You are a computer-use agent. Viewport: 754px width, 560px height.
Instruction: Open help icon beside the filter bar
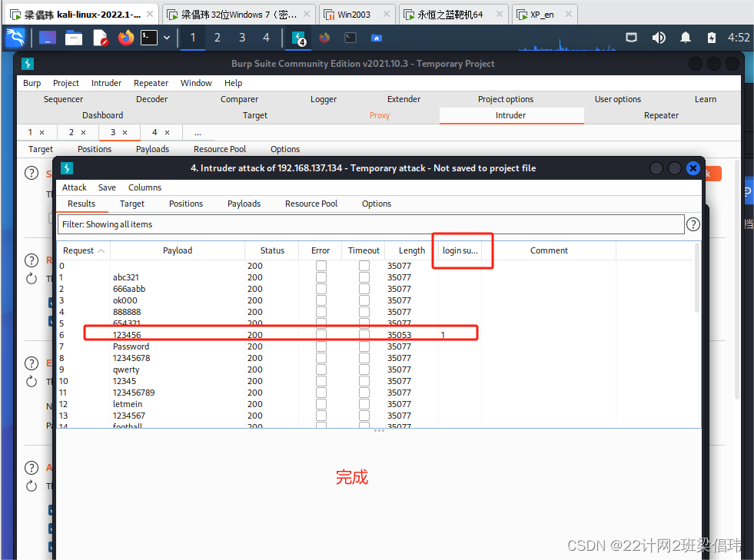(x=693, y=224)
